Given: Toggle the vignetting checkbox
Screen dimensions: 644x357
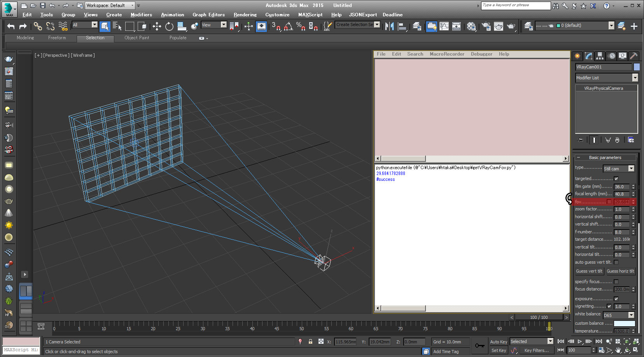Looking at the screenshot, I should pos(609,306).
